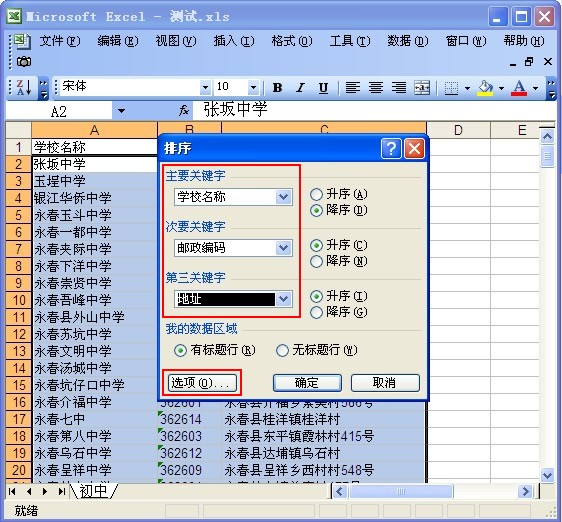The width and height of the screenshot is (562, 522).
Task: Go to last sheet tab arrow
Action: click(62, 492)
